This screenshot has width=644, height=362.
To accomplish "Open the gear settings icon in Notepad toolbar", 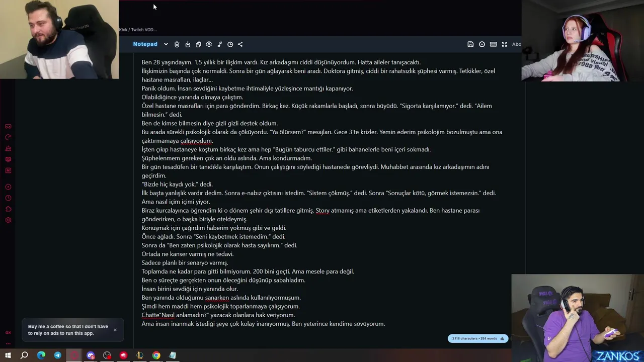I will (209, 44).
